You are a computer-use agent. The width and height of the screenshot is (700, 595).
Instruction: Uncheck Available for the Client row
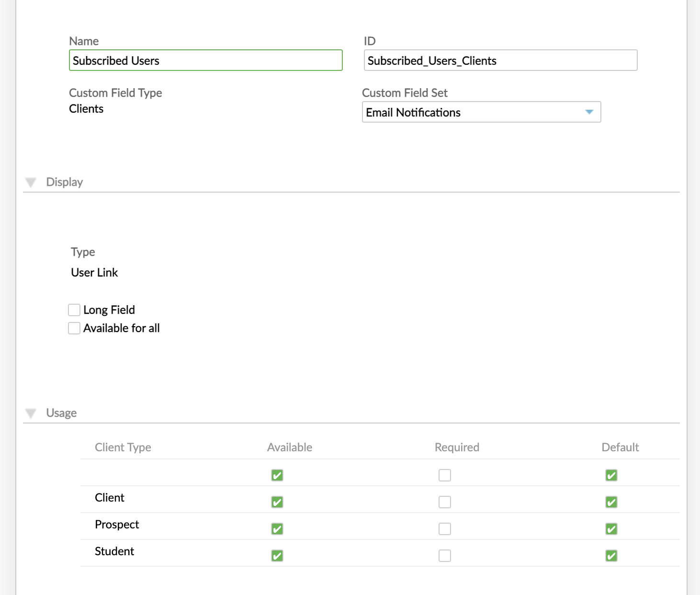click(277, 502)
